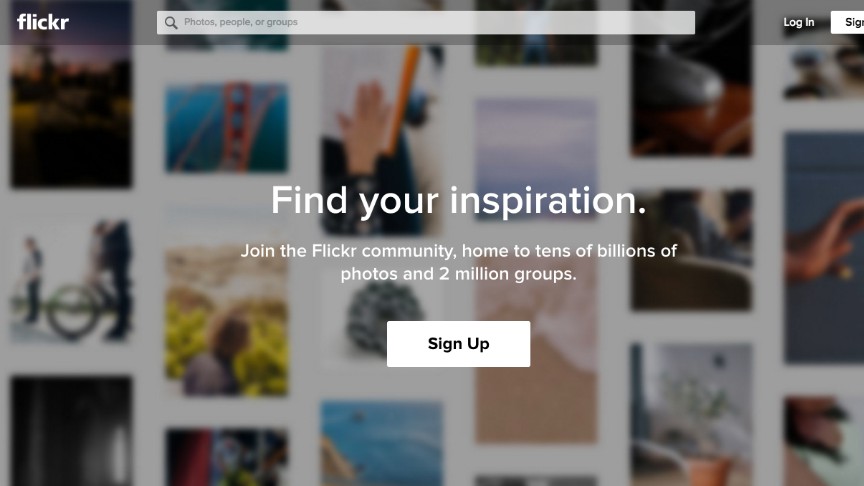Image resolution: width=864 pixels, height=486 pixels.
Task: Select the night cityscape photo thumbnail
Action: click(x=71, y=94)
